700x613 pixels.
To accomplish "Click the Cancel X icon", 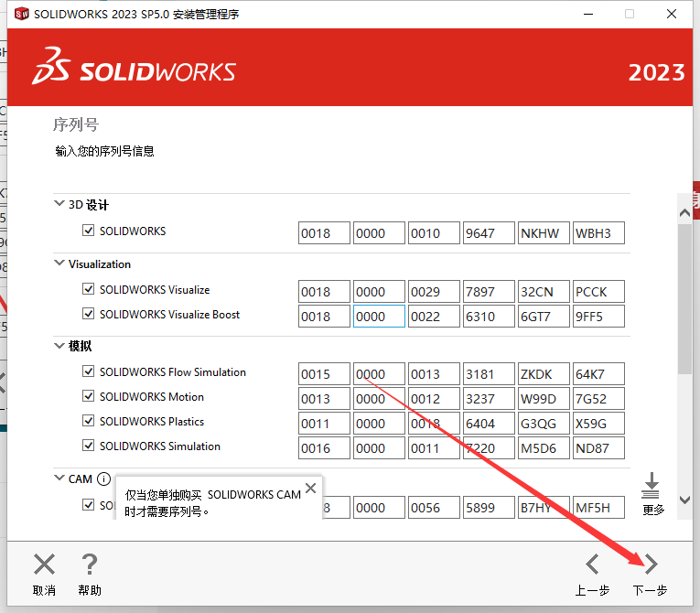I will pos(44,565).
